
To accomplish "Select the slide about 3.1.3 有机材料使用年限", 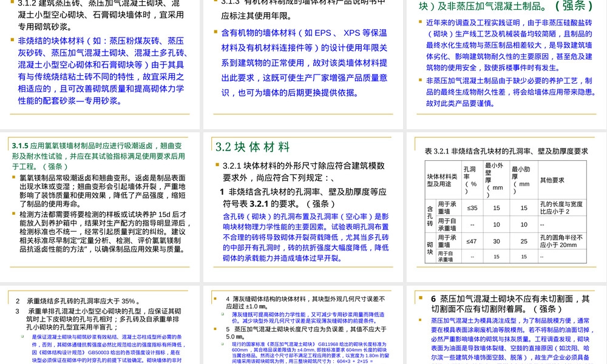I will point(303,64).
